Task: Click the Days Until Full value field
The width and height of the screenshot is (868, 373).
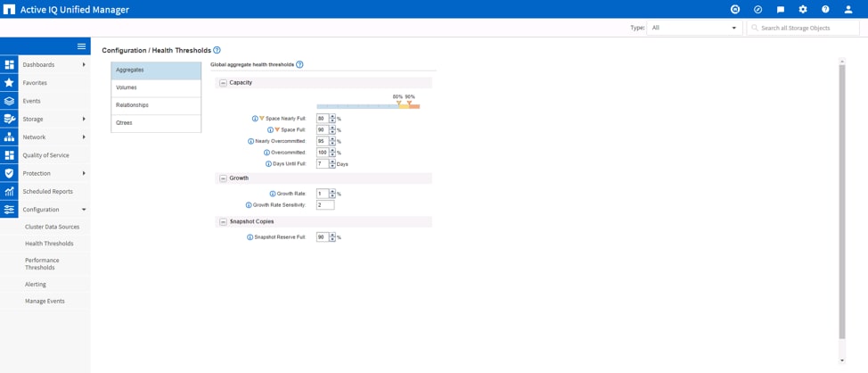Action: [x=323, y=164]
